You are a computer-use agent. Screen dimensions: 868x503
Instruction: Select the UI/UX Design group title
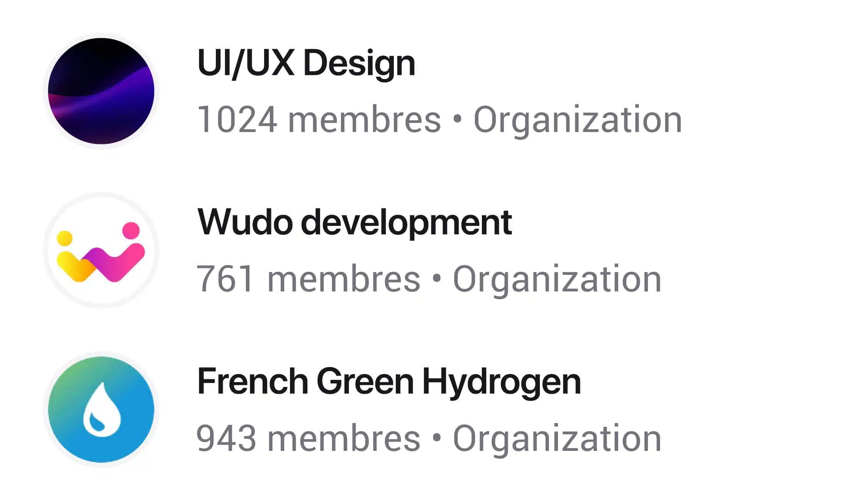[306, 63]
